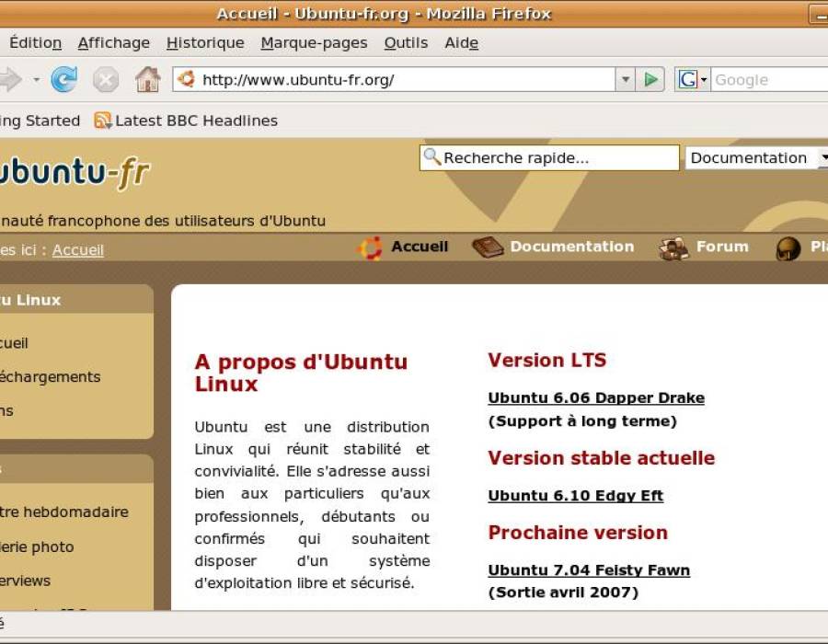The width and height of the screenshot is (828, 644).
Task: Click the planet icon in navigation bar
Action: [x=788, y=248]
